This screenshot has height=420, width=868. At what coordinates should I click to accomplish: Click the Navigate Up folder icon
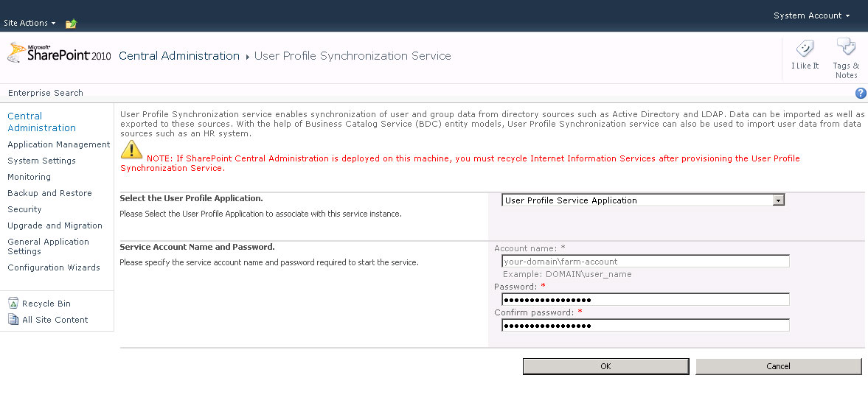tap(71, 24)
